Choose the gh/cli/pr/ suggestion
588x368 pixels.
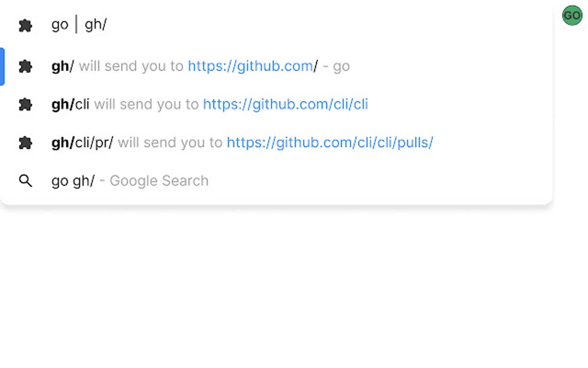276,142
